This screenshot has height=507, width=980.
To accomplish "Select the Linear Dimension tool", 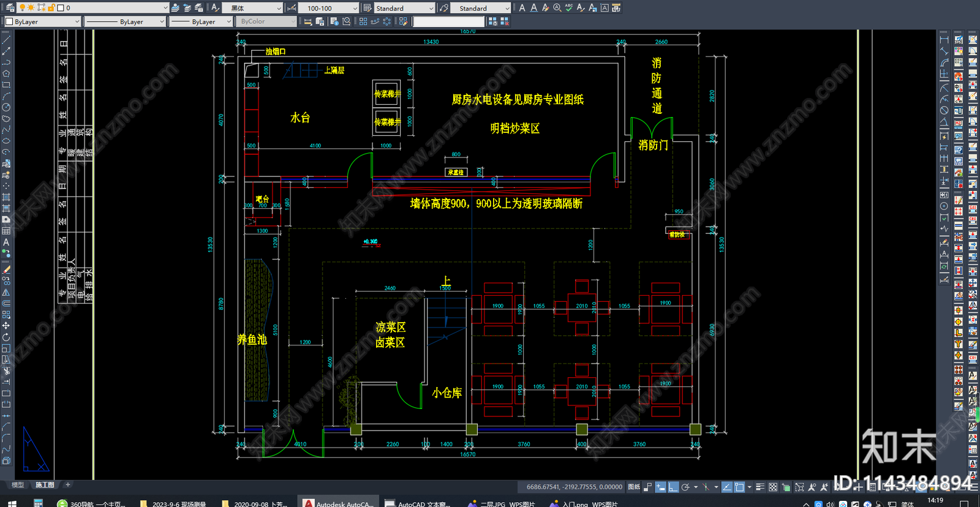I will point(944,40).
